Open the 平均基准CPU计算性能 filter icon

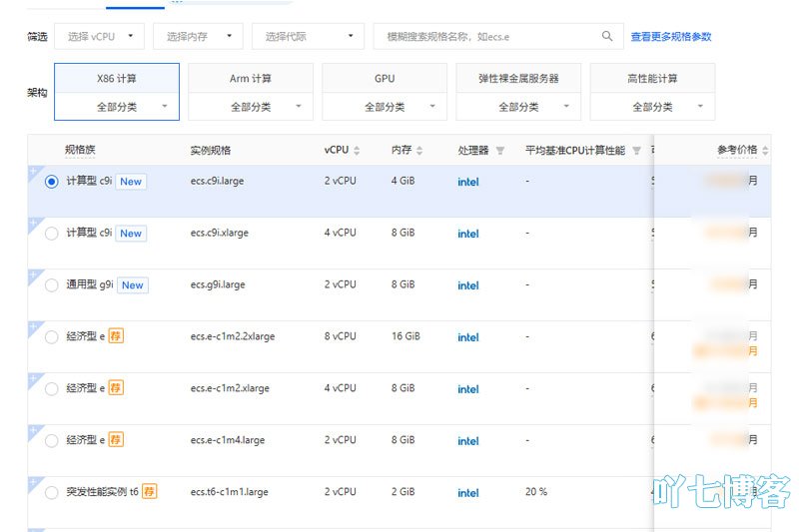636,151
